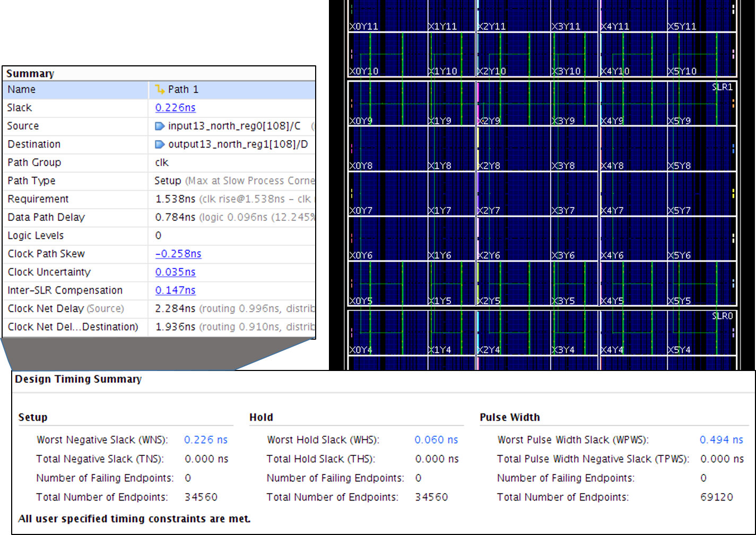The width and height of the screenshot is (756, 535).
Task: Click Setup Total Number of Endpoints 34560
Action: click(x=201, y=497)
